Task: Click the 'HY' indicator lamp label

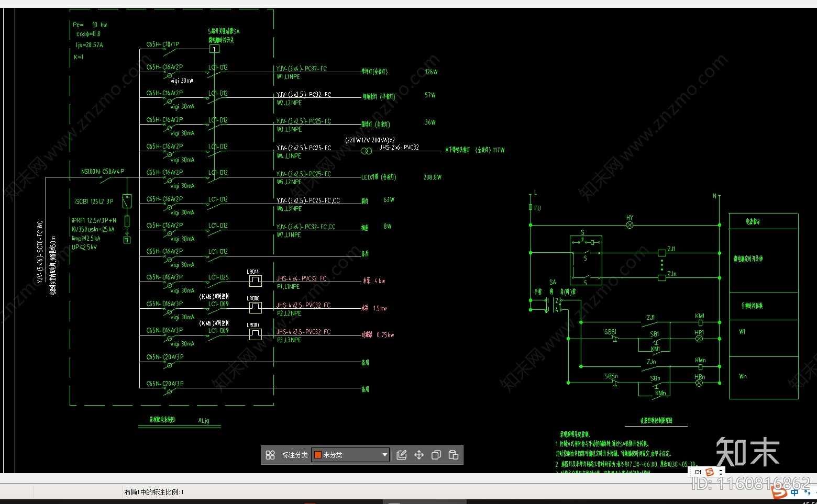Action: pos(630,218)
